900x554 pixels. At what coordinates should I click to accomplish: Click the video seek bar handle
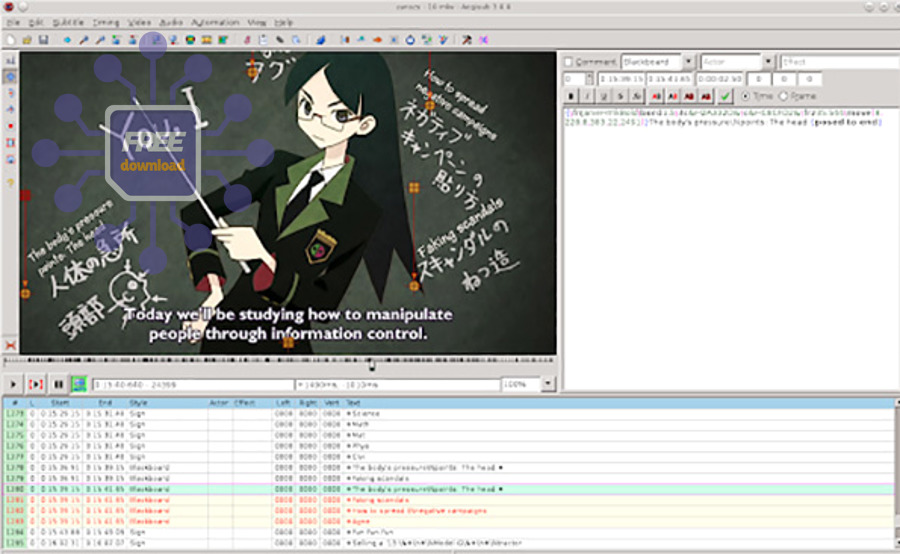[372, 364]
